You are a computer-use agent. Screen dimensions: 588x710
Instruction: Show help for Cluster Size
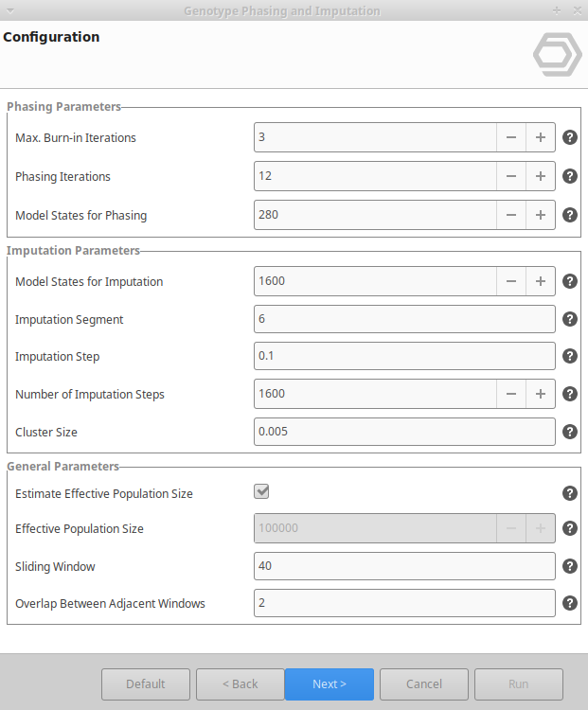tap(570, 432)
